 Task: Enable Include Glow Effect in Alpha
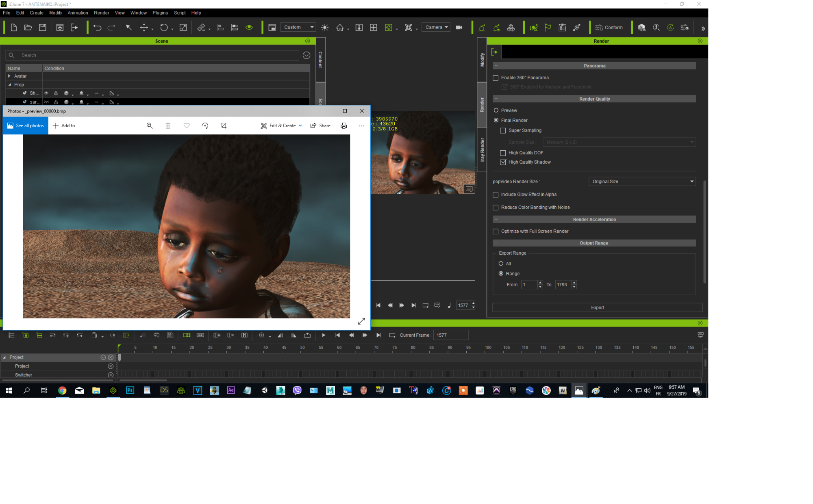coord(496,195)
